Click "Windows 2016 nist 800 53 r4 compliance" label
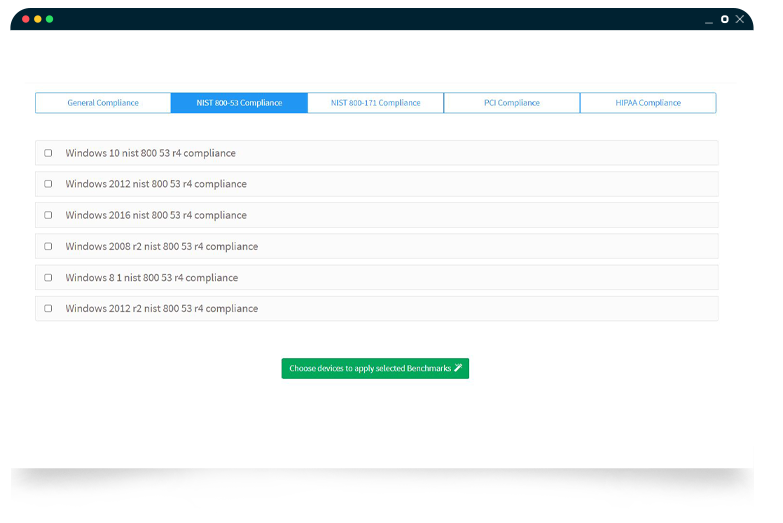 [x=156, y=215]
